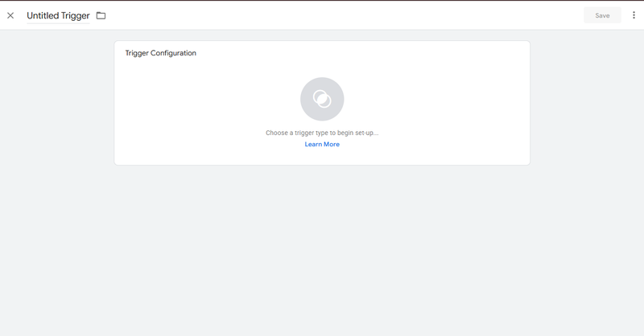
Task: Save the untitled trigger
Action: point(602,15)
